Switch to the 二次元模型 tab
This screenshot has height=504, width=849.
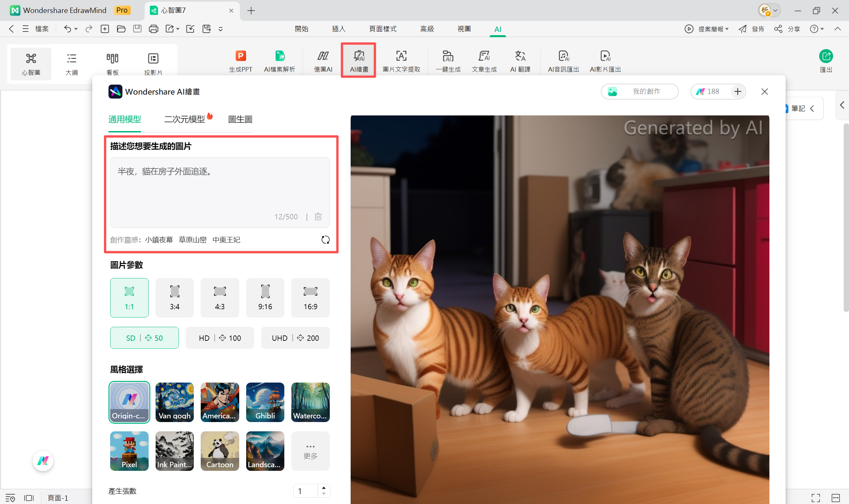(184, 119)
